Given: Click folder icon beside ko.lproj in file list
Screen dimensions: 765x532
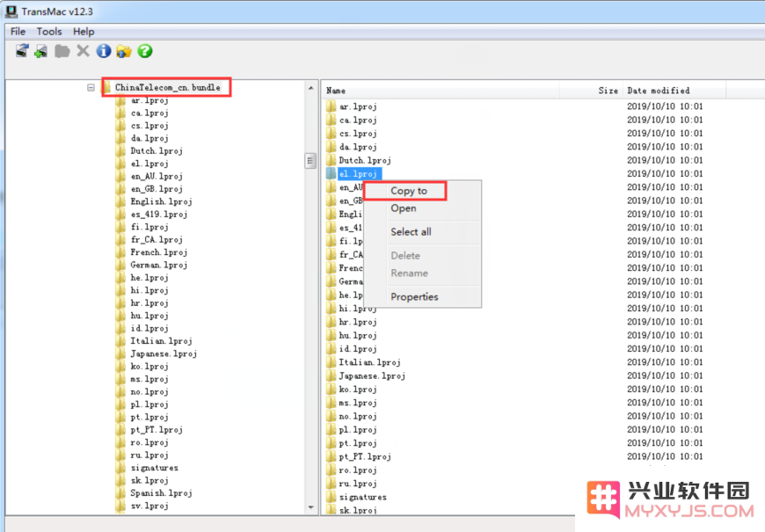Looking at the screenshot, I should coord(331,390).
